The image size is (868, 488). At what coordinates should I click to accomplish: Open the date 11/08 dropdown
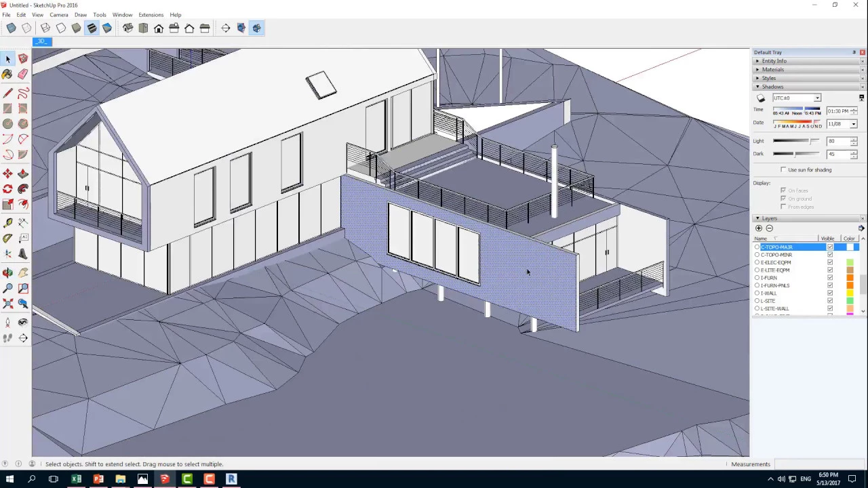pos(853,124)
